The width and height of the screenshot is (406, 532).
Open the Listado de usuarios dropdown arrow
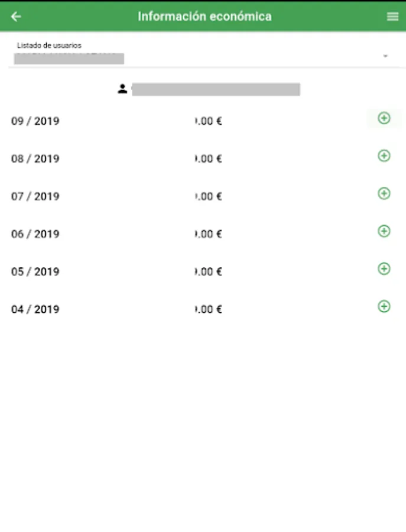[x=385, y=56]
